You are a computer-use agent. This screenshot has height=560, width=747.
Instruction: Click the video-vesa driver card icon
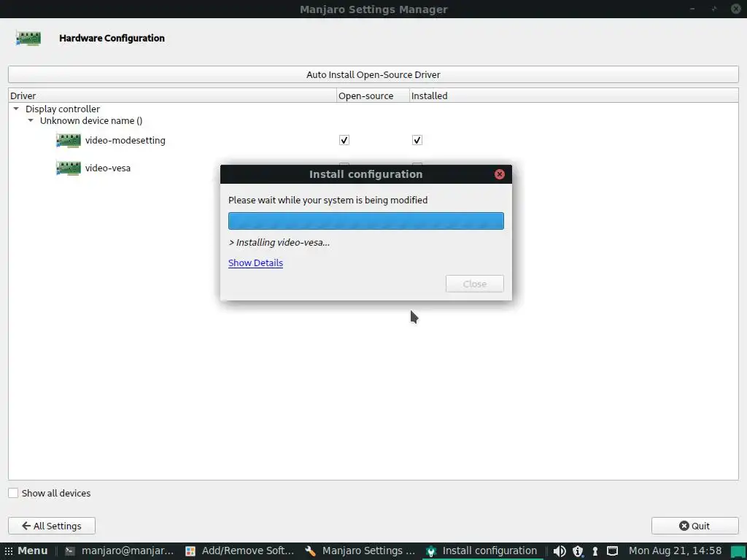(x=68, y=168)
